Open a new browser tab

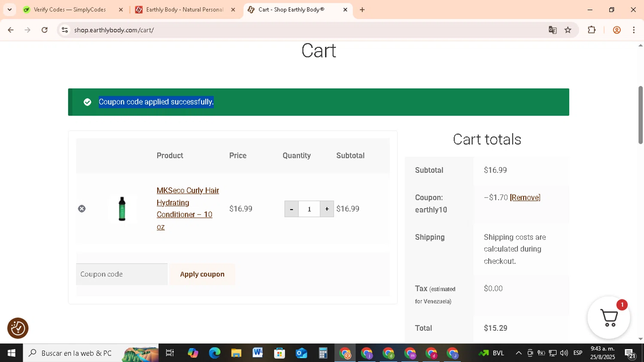362,9
